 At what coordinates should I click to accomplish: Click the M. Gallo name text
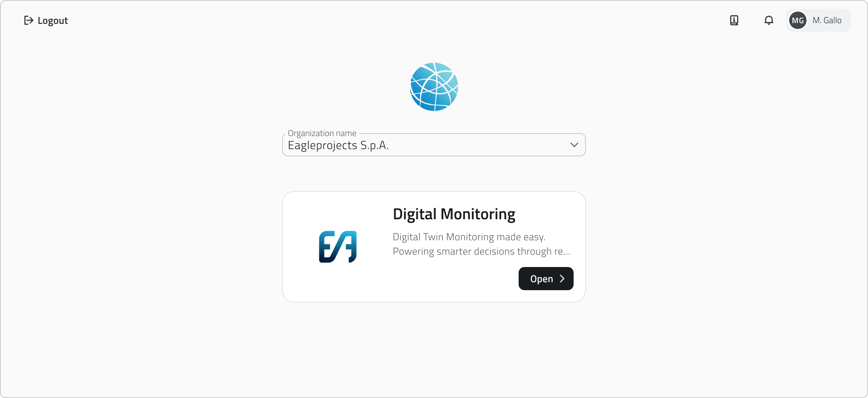coord(827,20)
